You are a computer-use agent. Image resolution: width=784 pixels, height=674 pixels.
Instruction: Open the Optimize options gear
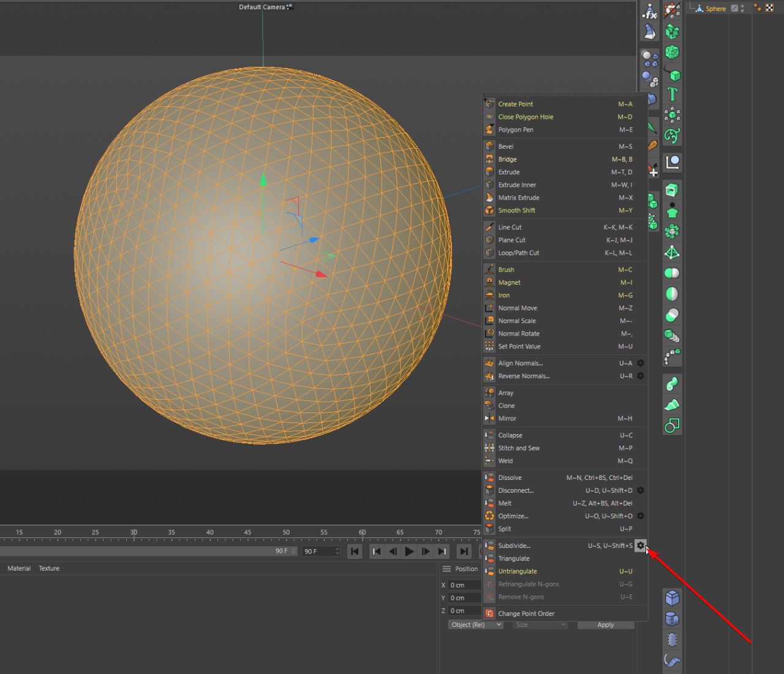[640, 516]
